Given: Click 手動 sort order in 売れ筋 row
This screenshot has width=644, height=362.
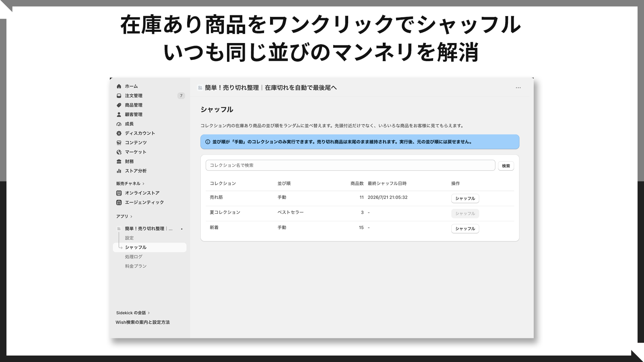Looking at the screenshot, I should (x=282, y=197).
